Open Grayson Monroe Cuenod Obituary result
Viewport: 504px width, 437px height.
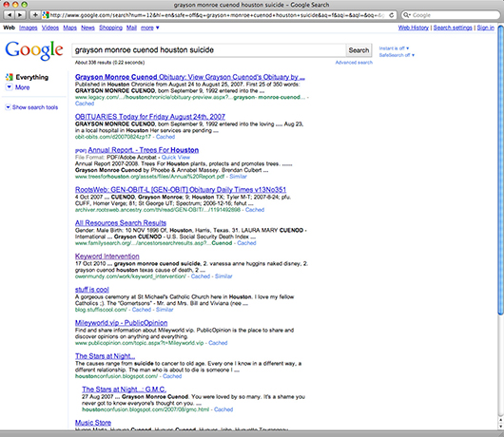point(189,77)
